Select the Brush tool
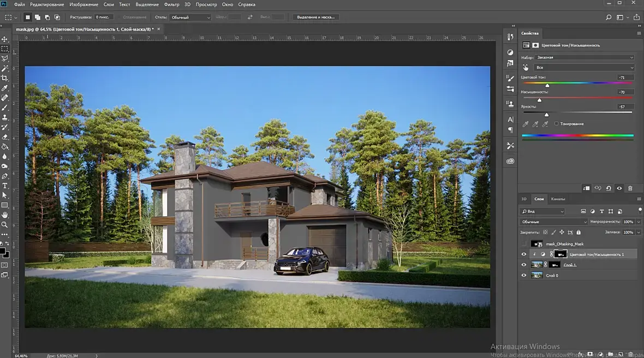Image resolution: width=644 pixels, height=358 pixels. click(5, 108)
